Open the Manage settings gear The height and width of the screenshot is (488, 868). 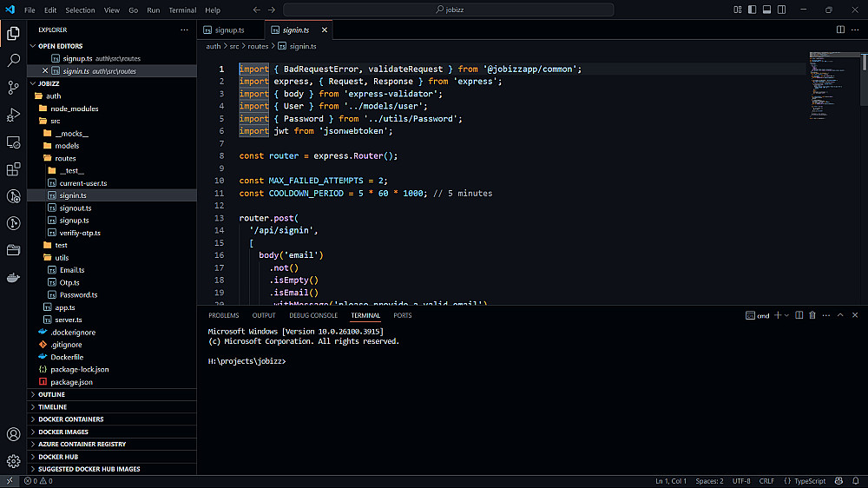pyautogui.click(x=13, y=461)
